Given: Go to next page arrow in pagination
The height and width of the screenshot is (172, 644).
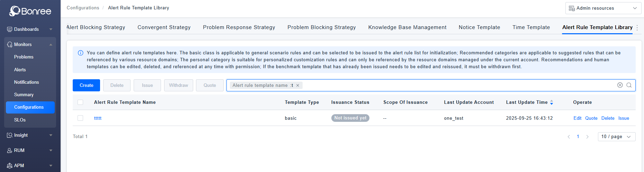Looking at the screenshot, I should (587, 137).
